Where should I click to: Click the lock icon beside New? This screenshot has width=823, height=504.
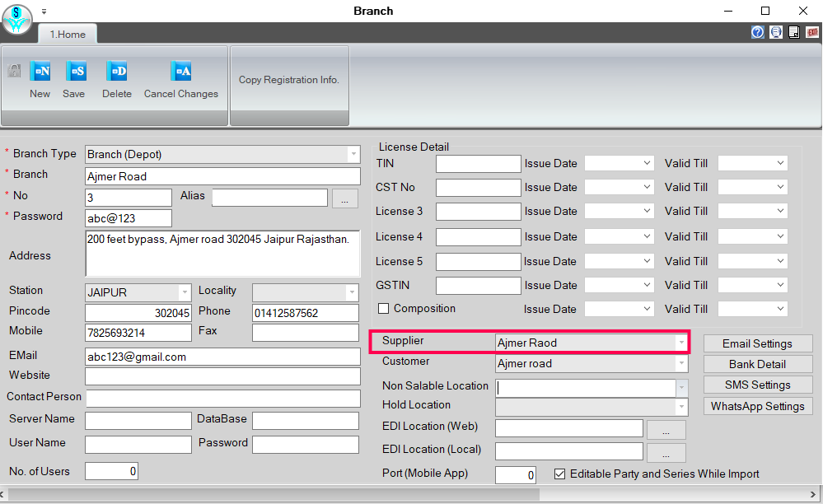(13, 72)
